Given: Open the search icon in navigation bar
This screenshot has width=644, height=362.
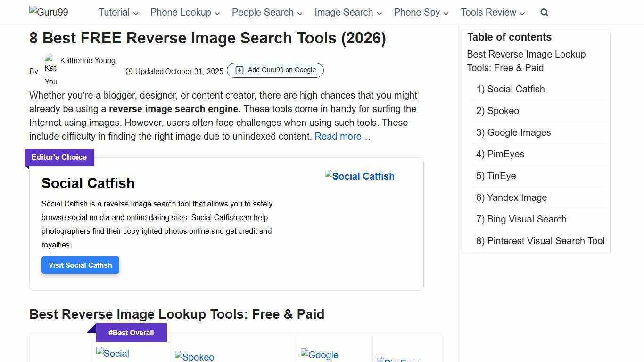Looking at the screenshot, I should tap(544, 13).
